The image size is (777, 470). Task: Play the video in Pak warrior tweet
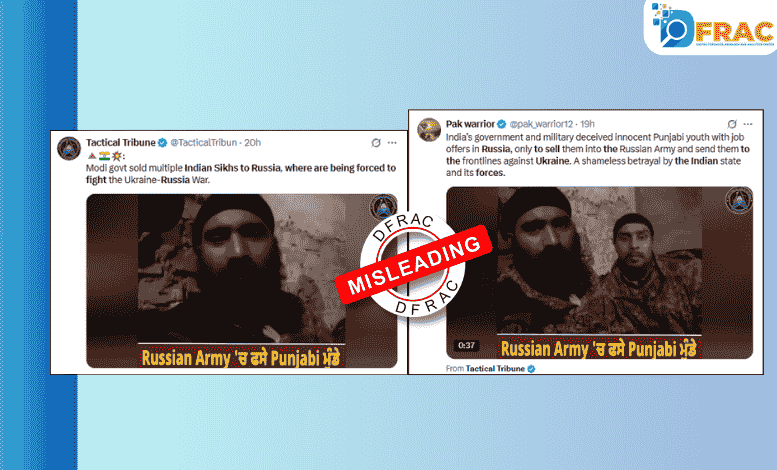coord(599,273)
